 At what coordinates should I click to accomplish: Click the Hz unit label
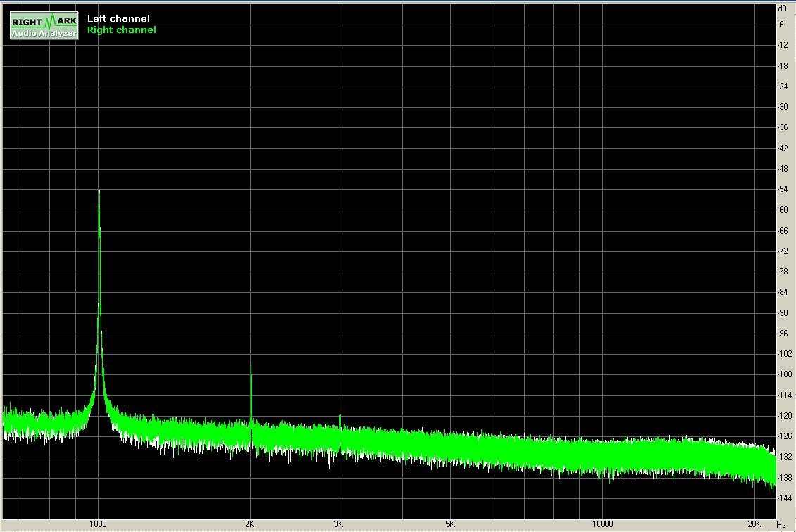point(781,524)
